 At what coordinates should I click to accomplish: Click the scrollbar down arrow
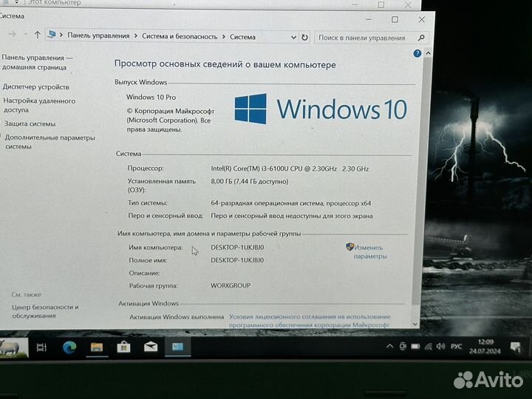pyautogui.click(x=415, y=324)
